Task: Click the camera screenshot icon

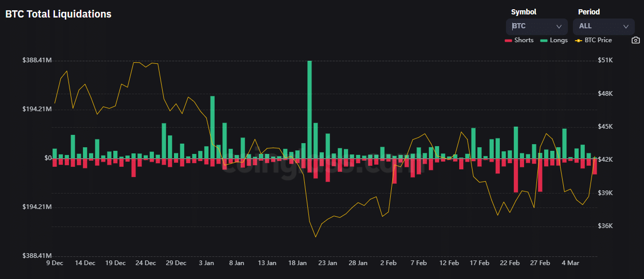Action: pyautogui.click(x=635, y=40)
